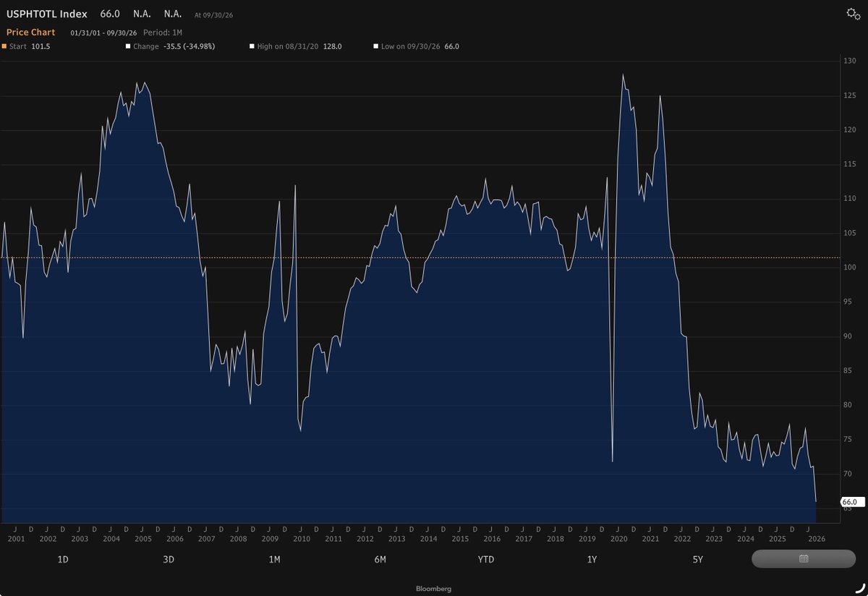This screenshot has width=868, height=596.
Task: Click the orange Start legend marker
Action: (x=4, y=46)
